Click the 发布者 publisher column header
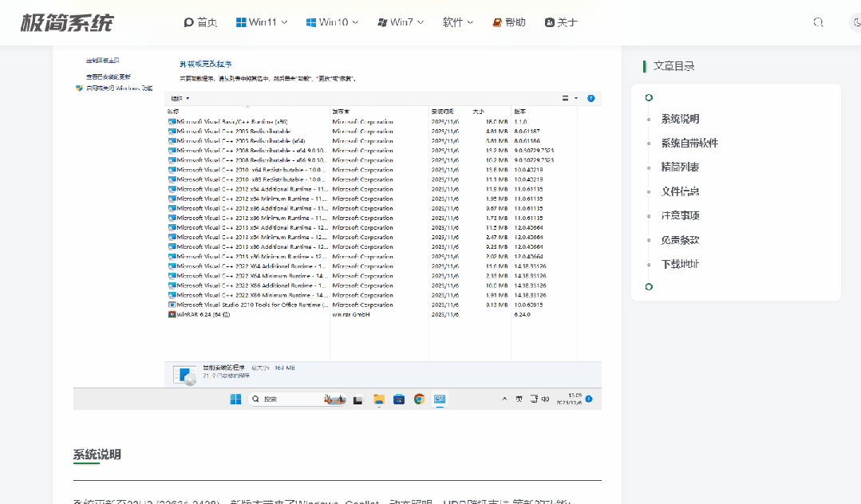This screenshot has width=861, height=504. tap(341, 112)
